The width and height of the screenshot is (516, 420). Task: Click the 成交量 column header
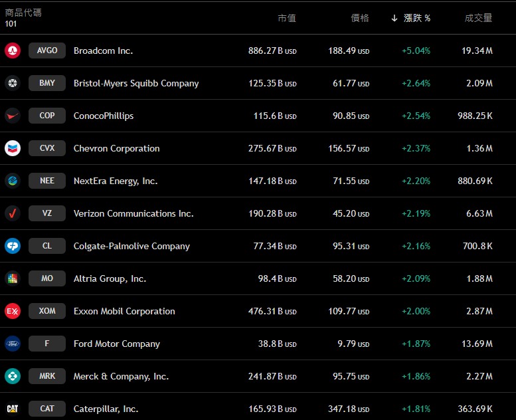pos(478,18)
